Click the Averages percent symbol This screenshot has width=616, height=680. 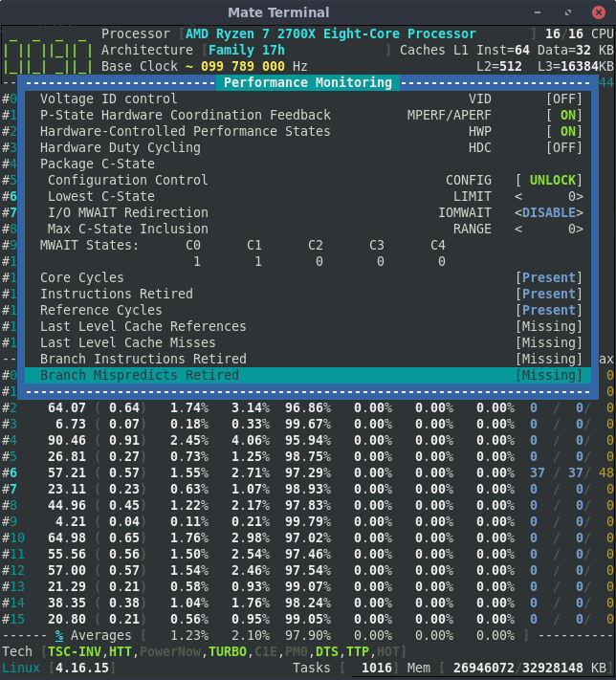(59, 636)
